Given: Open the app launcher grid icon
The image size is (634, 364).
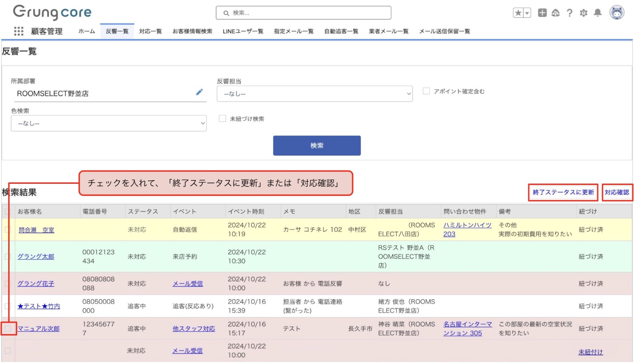Looking at the screenshot, I should pyautogui.click(x=18, y=31).
